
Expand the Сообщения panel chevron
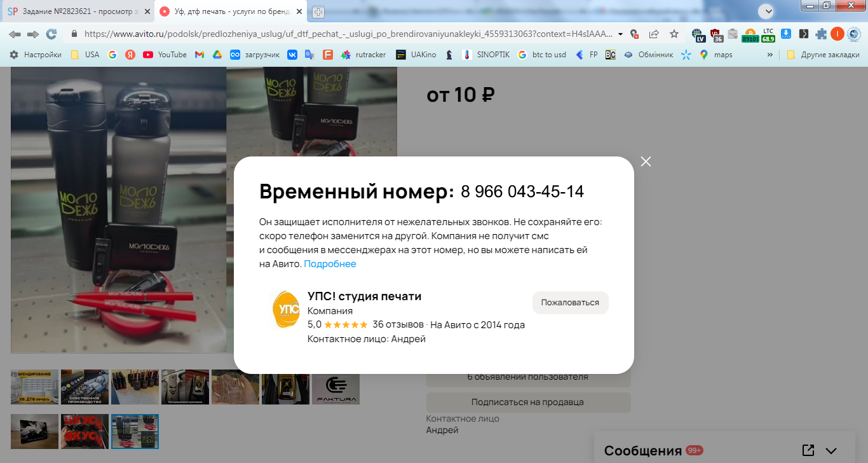[x=831, y=451]
